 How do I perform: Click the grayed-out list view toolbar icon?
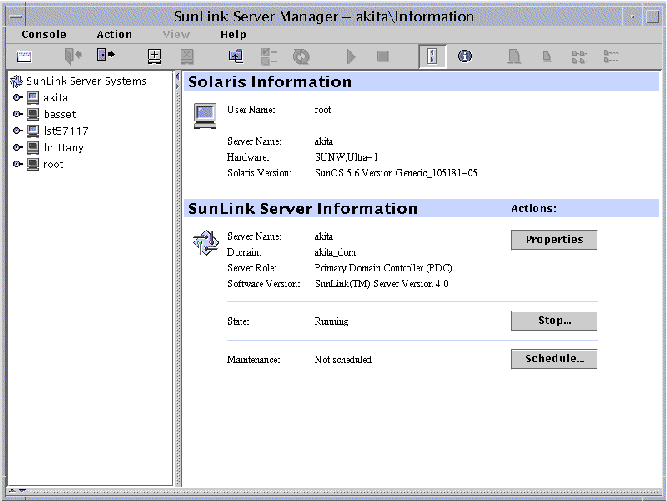click(611, 56)
